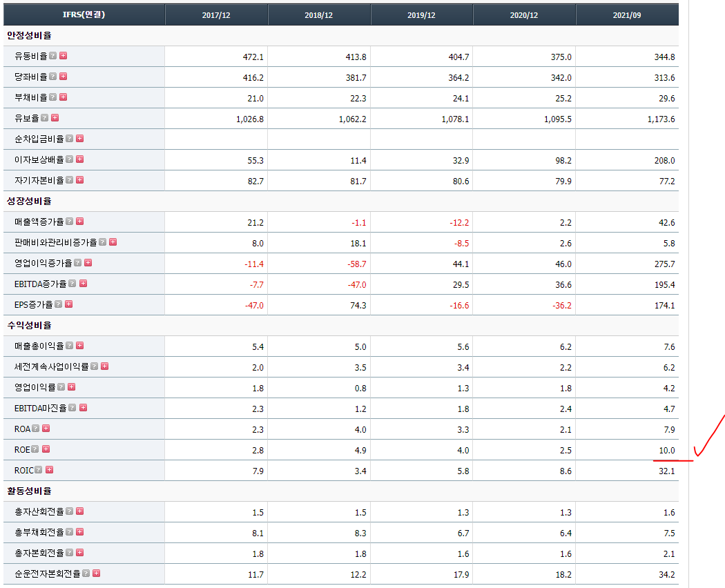725x588 pixels.
Task: Open help icon next to EBITDA마진율
Action: click(x=72, y=408)
